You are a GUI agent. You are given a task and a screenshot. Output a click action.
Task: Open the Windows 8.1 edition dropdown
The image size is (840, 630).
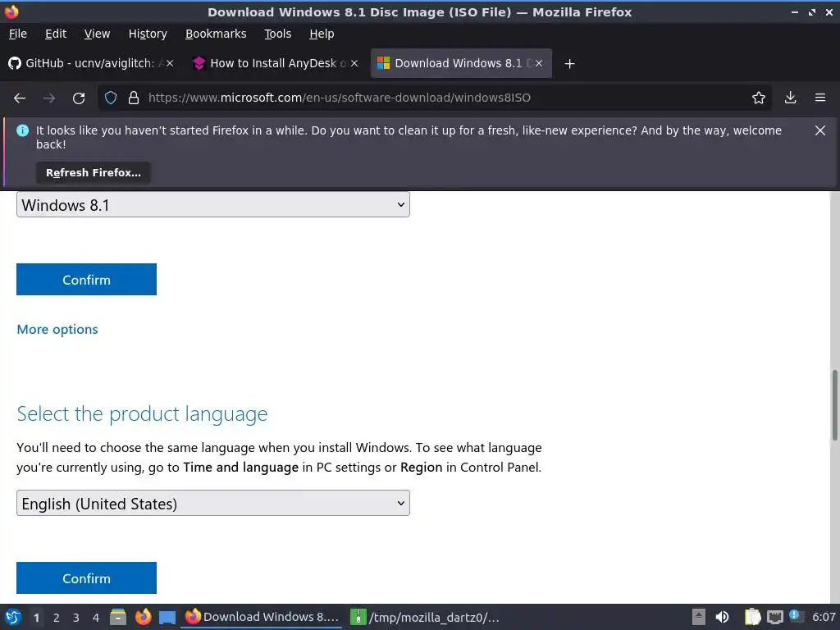(213, 204)
